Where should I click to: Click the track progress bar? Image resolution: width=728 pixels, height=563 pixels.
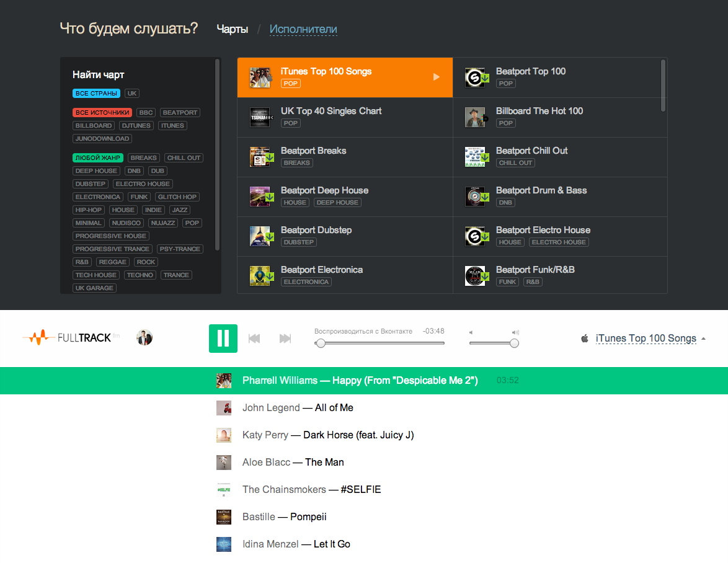(x=380, y=344)
